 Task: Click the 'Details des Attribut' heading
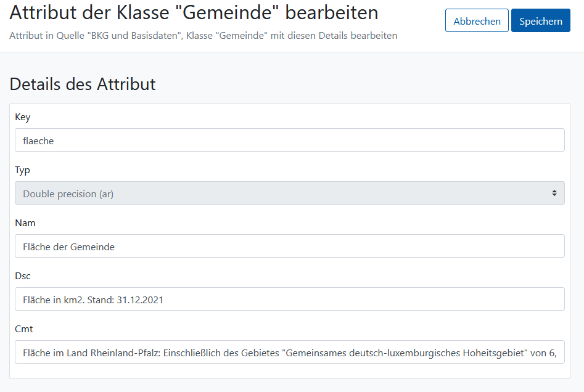(x=83, y=84)
